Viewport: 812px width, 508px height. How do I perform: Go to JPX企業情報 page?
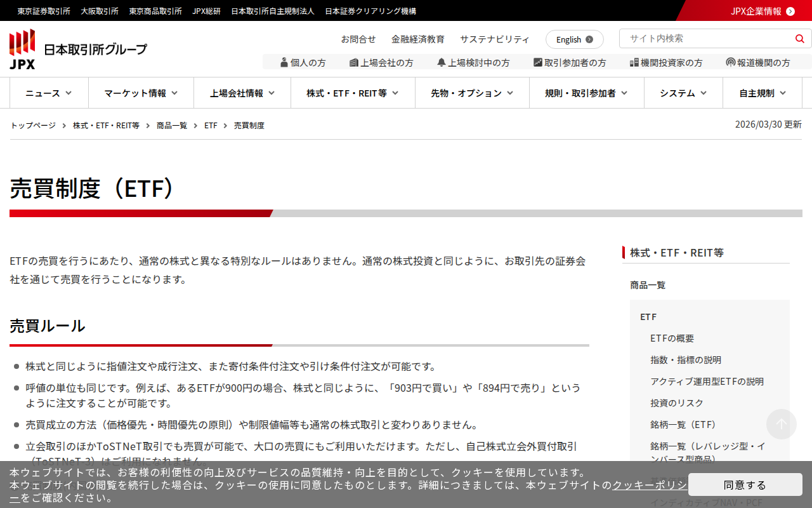[x=762, y=11]
